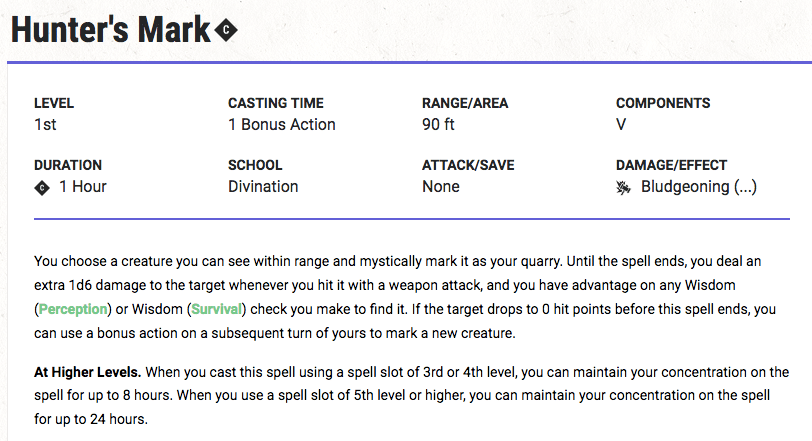Click the Divination school value
The width and height of the screenshot is (812, 441).
pyautogui.click(x=263, y=186)
